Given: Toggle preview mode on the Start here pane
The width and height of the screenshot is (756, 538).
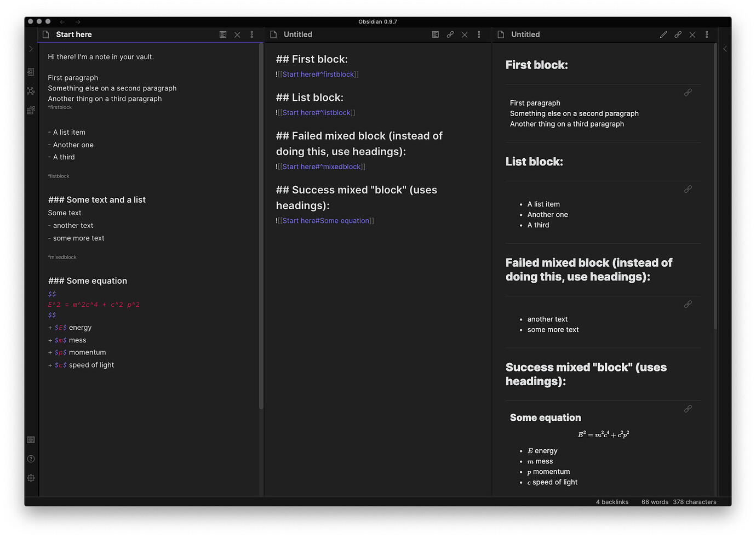Looking at the screenshot, I should [x=223, y=34].
